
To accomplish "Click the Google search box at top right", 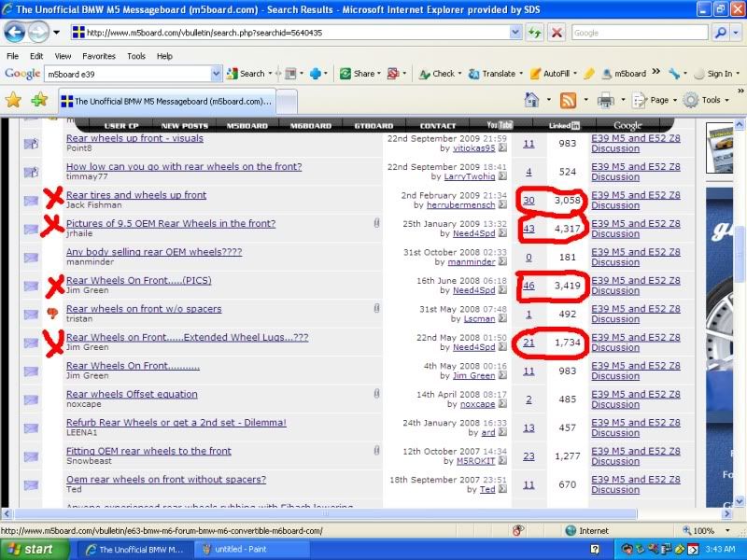I will [x=640, y=33].
